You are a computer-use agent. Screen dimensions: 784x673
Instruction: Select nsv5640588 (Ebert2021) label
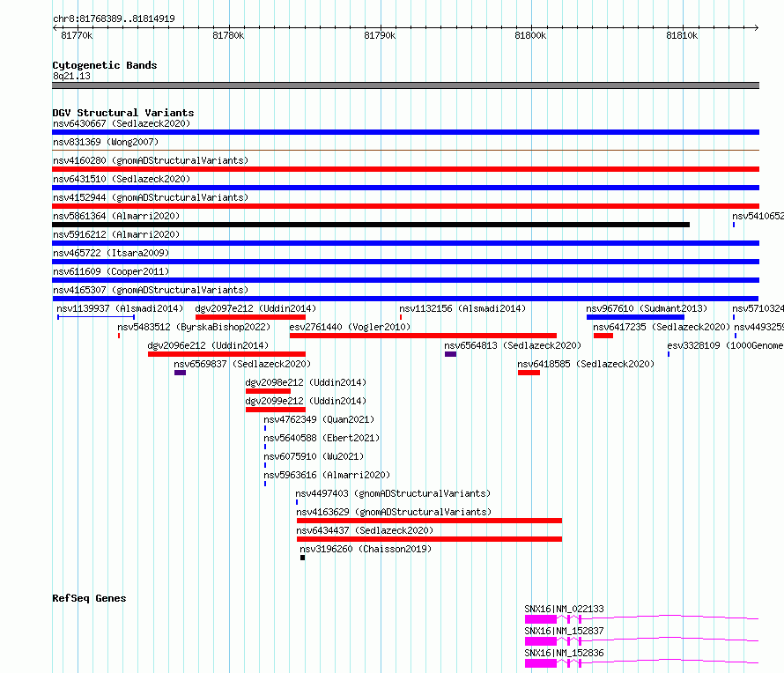click(x=322, y=438)
